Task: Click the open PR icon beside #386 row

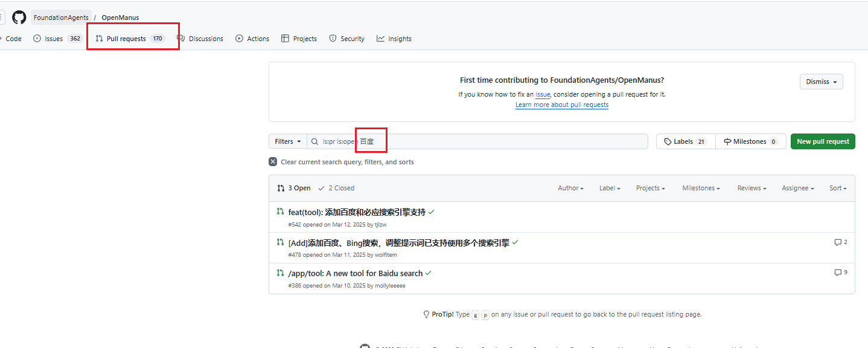Action: [x=280, y=272]
